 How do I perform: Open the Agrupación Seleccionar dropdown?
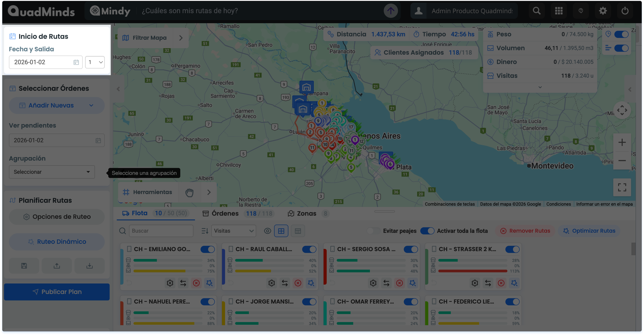52,172
